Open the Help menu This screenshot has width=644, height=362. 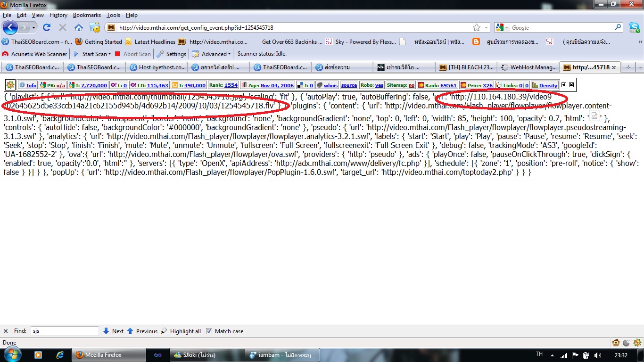[132, 15]
